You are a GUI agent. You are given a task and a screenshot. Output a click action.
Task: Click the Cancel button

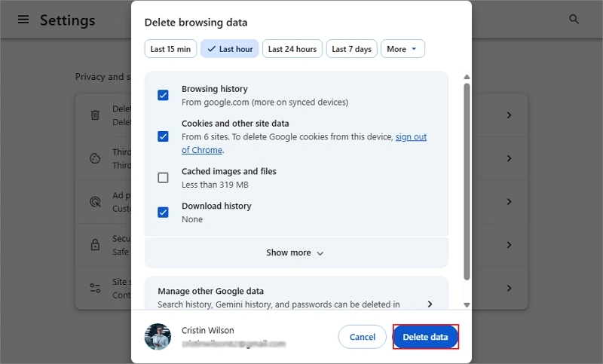[x=363, y=337]
